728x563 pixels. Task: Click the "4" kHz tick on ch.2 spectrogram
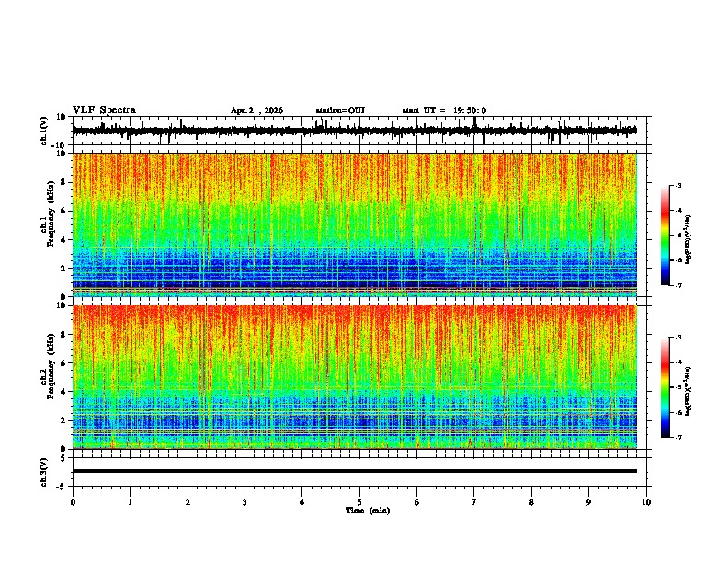(x=63, y=392)
